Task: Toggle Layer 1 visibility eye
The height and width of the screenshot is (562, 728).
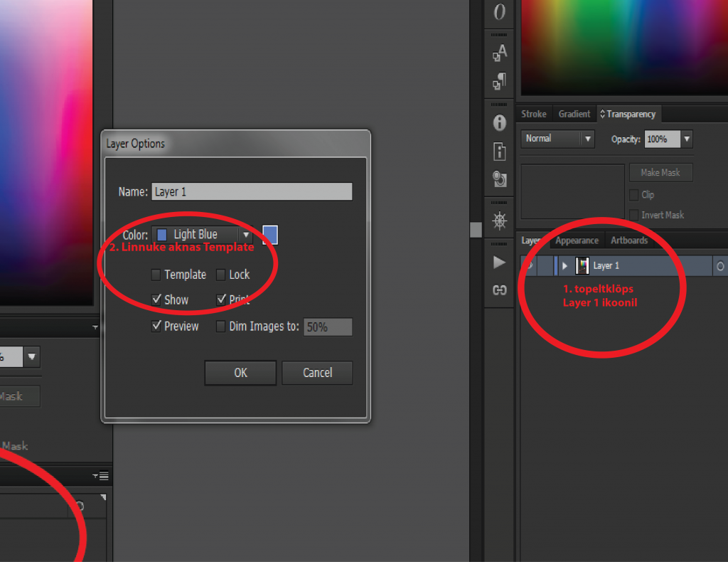Action: [x=529, y=265]
